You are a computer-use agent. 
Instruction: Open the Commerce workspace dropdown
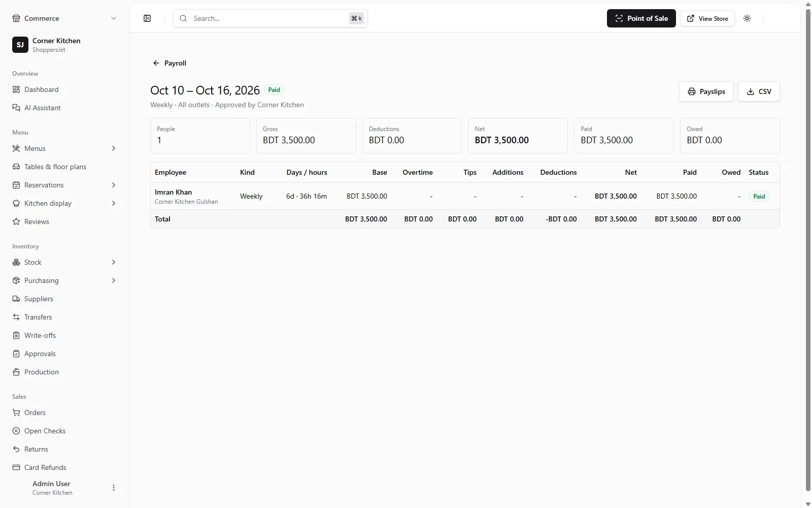pos(64,18)
